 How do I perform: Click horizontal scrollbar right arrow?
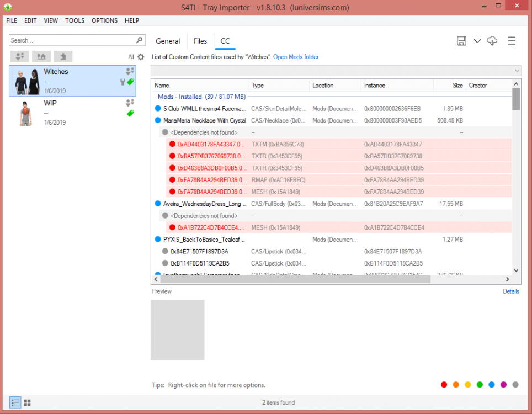click(x=508, y=279)
